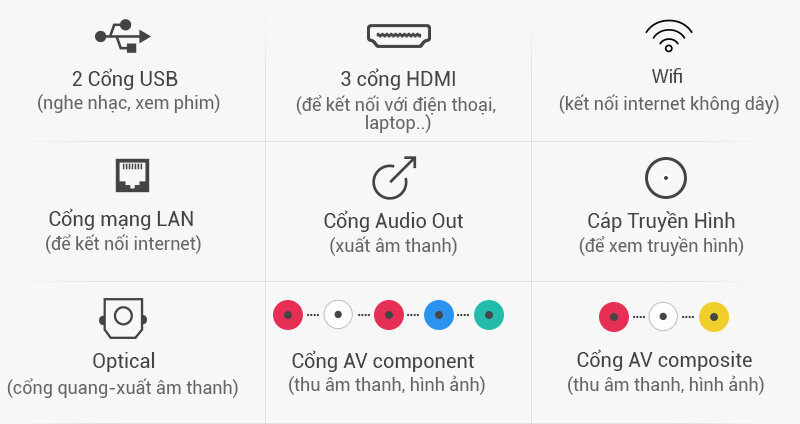
Task: Click the "Cổng Audio Out" label
Action: click(x=393, y=221)
